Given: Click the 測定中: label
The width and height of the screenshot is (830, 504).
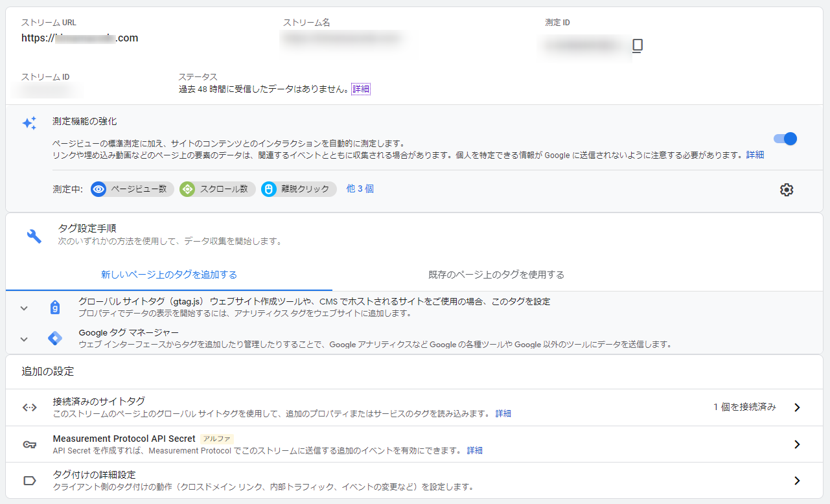Looking at the screenshot, I should point(67,189).
